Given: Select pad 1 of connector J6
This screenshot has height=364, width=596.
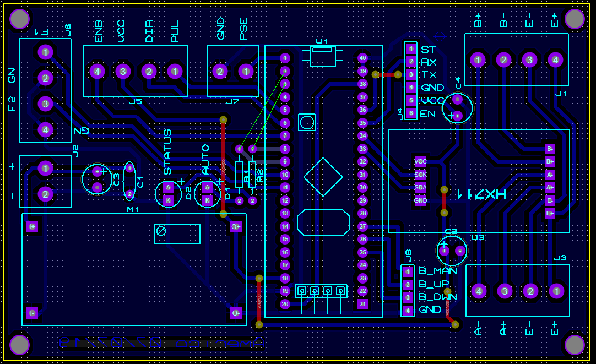Looking at the screenshot, I should [45, 52].
